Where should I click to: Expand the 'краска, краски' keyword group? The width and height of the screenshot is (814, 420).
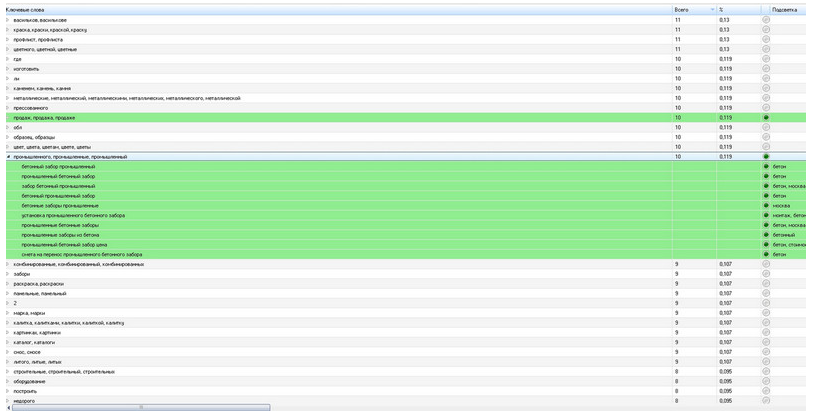[7, 30]
